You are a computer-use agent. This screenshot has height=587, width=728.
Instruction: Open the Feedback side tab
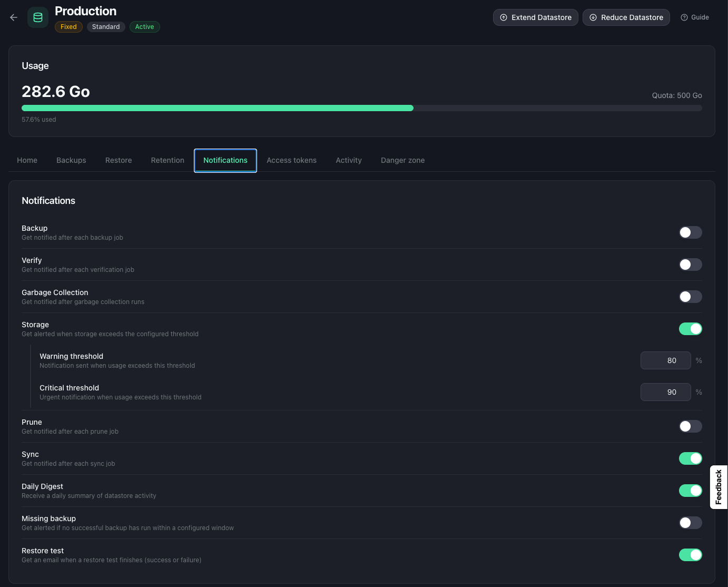(x=719, y=487)
